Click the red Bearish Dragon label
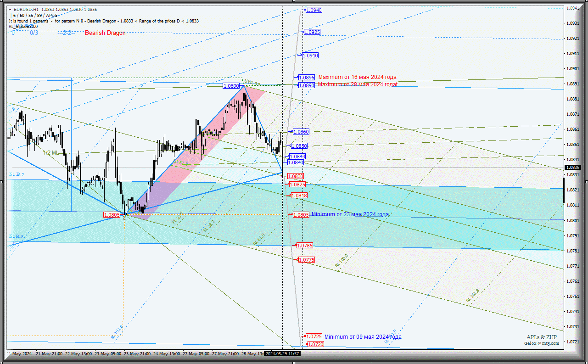588x364 pixels. [x=105, y=33]
